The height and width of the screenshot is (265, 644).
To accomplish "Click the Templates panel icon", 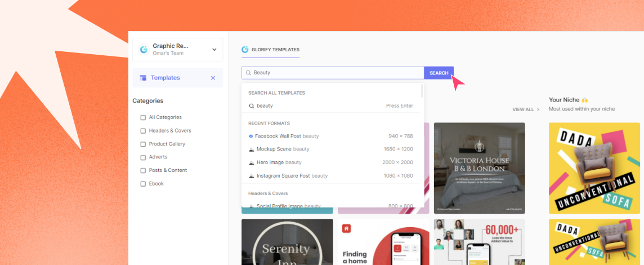I will [x=143, y=78].
